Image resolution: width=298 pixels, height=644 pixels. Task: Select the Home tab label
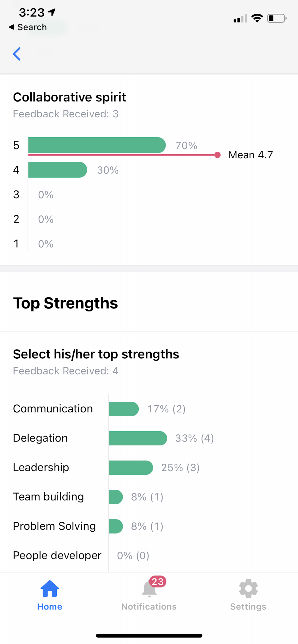50,606
